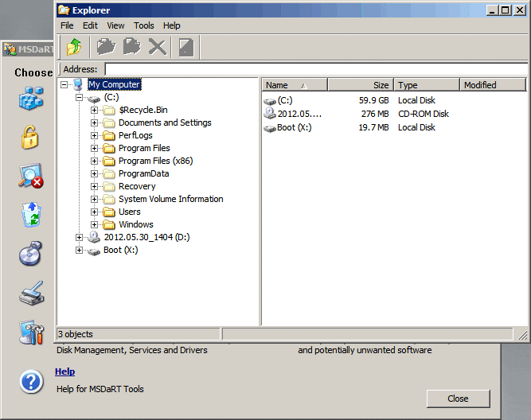Click the Windows folder icon in tree
531x420 pixels.
point(109,225)
